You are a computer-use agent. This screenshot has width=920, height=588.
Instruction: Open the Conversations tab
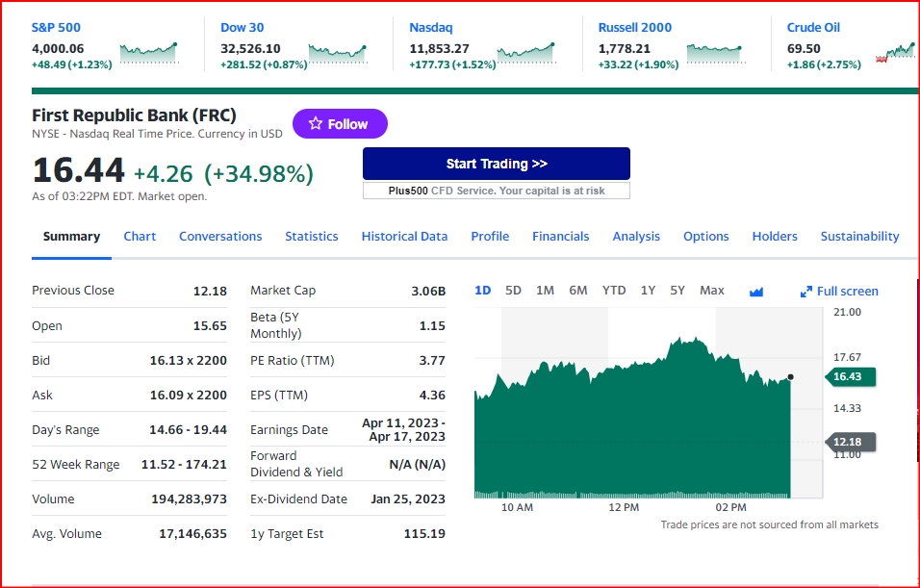220,236
